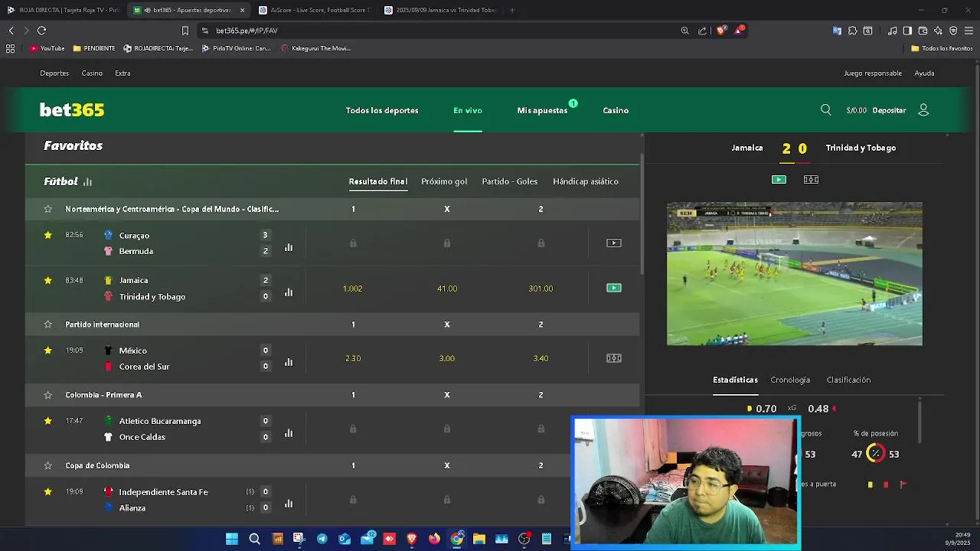Go back with browser back arrow

tap(11, 31)
